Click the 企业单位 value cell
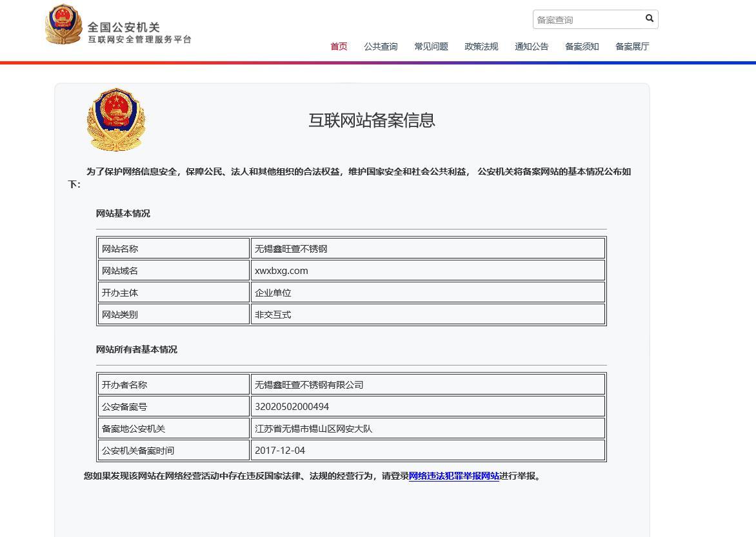The image size is (756, 537). click(428, 293)
